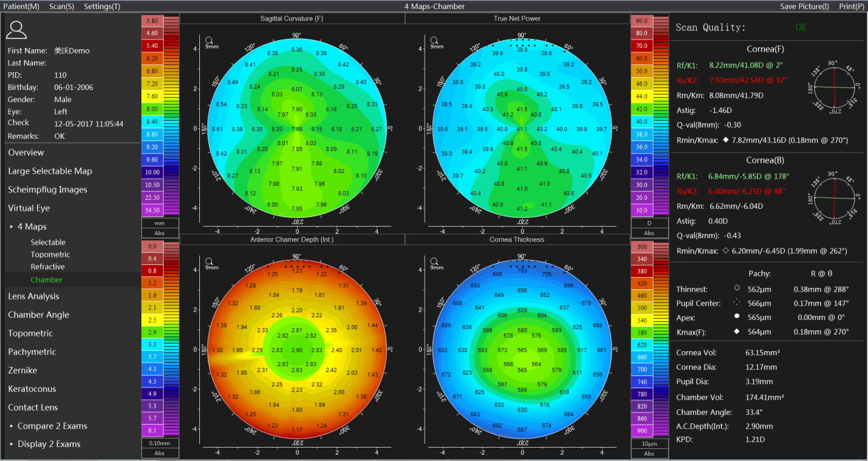
Task: Open the Keratoconus analysis view
Action: (x=31, y=389)
